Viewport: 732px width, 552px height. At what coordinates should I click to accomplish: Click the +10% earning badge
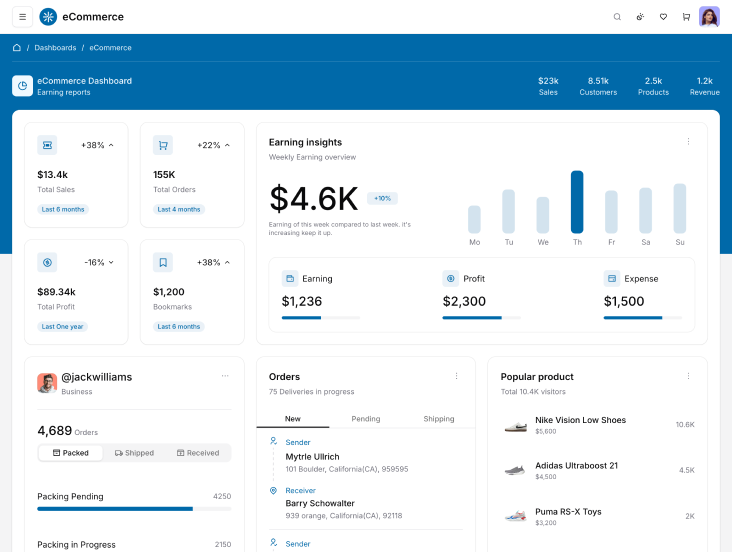click(382, 198)
